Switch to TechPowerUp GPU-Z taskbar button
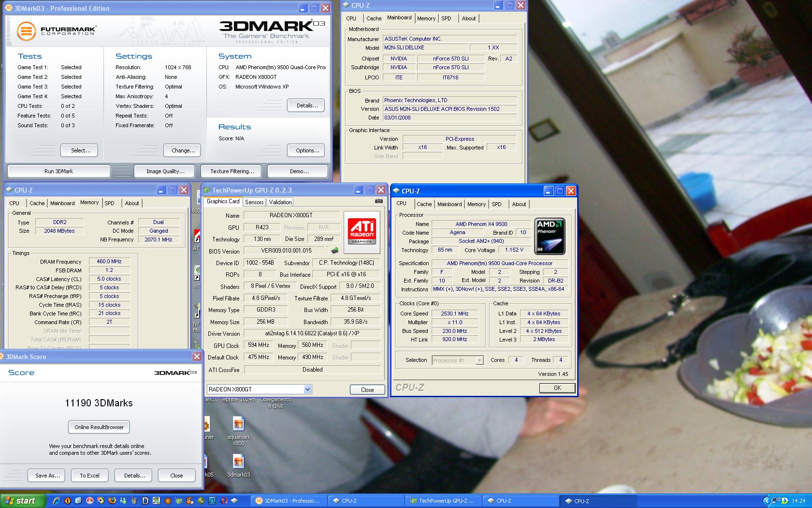 point(443,501)
